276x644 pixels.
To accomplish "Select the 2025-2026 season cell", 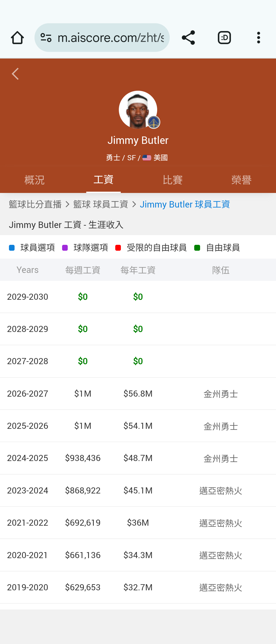I will [28, 426].
